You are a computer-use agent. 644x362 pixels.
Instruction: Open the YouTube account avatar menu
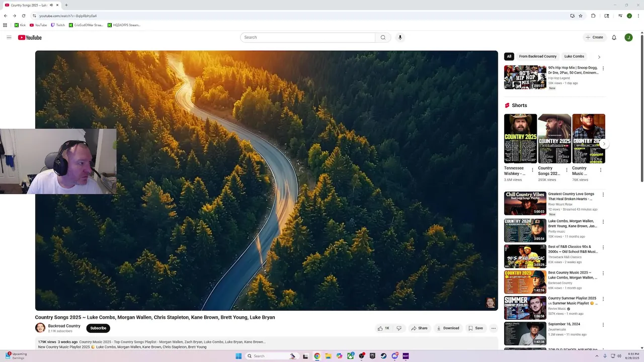pos(628,37)
